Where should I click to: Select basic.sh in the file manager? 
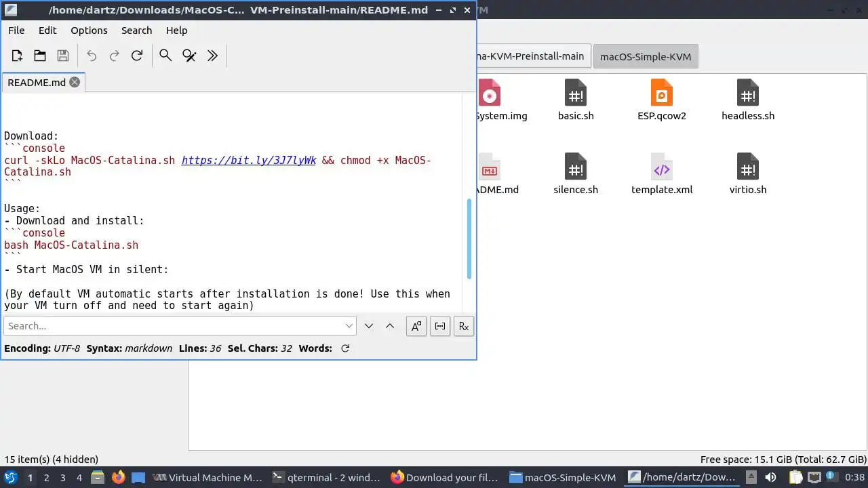click(x=576, y=101)
